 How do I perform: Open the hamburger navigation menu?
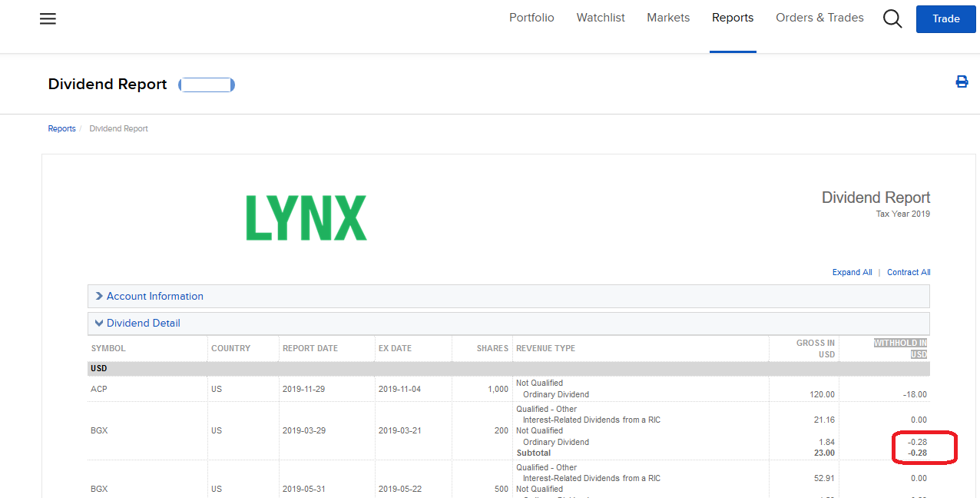(x=48, y=18)
